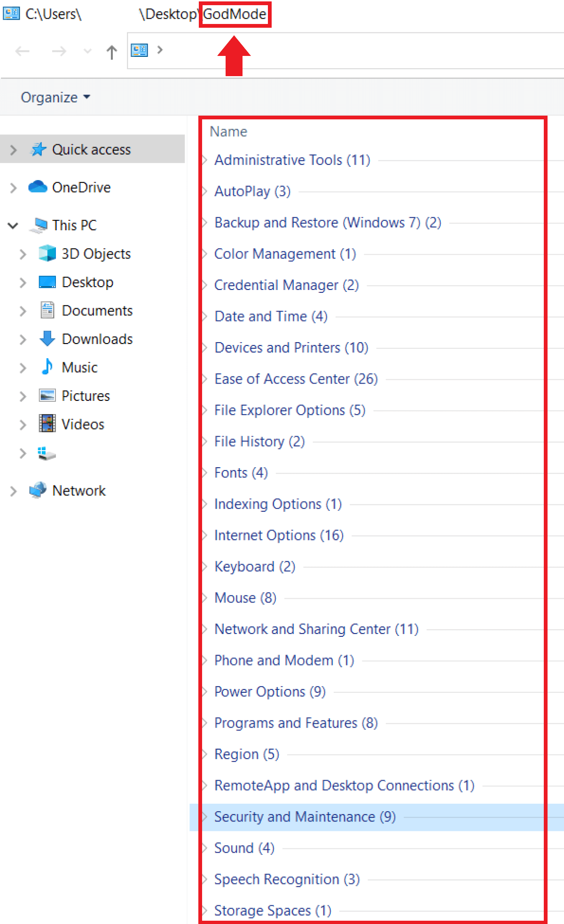Image resolution: width=564 pixels, height=924 pixels.
Task: Select OneDrive in navigation pane
Action: click(81, 188)
